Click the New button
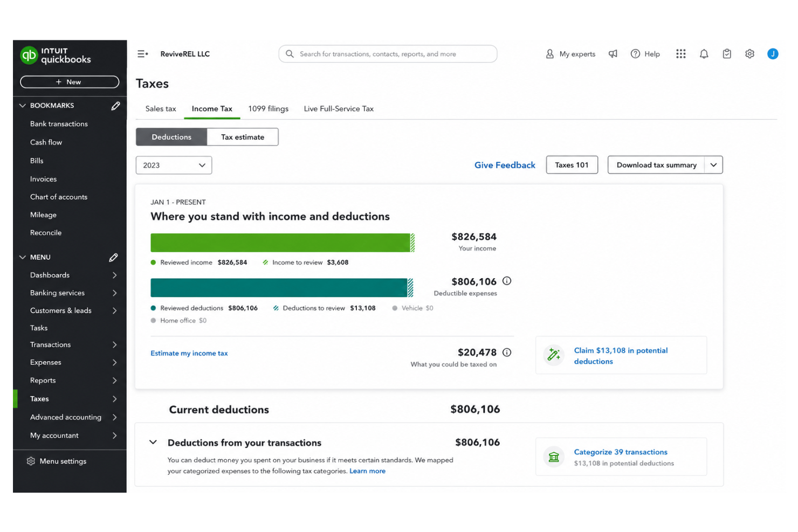Viewport: 798px width, 532px height. click(70, 82)
